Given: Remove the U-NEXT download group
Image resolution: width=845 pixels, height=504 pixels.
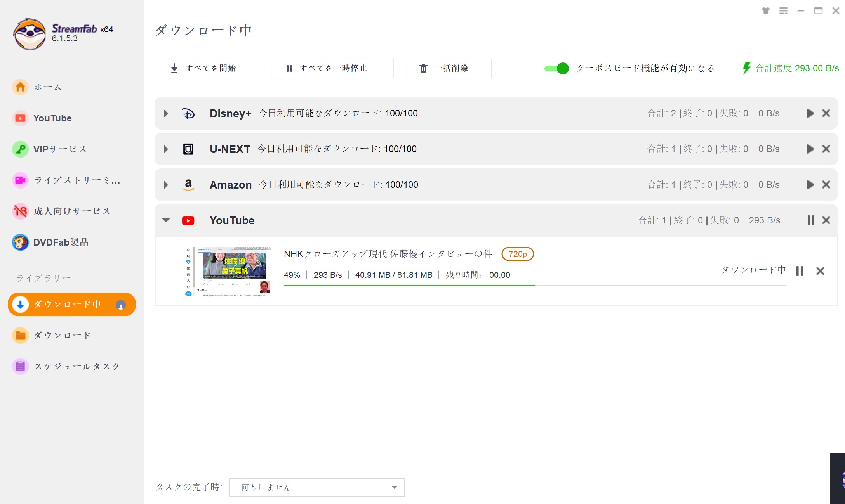Looking at the screenshot, I should coord(826,149).
